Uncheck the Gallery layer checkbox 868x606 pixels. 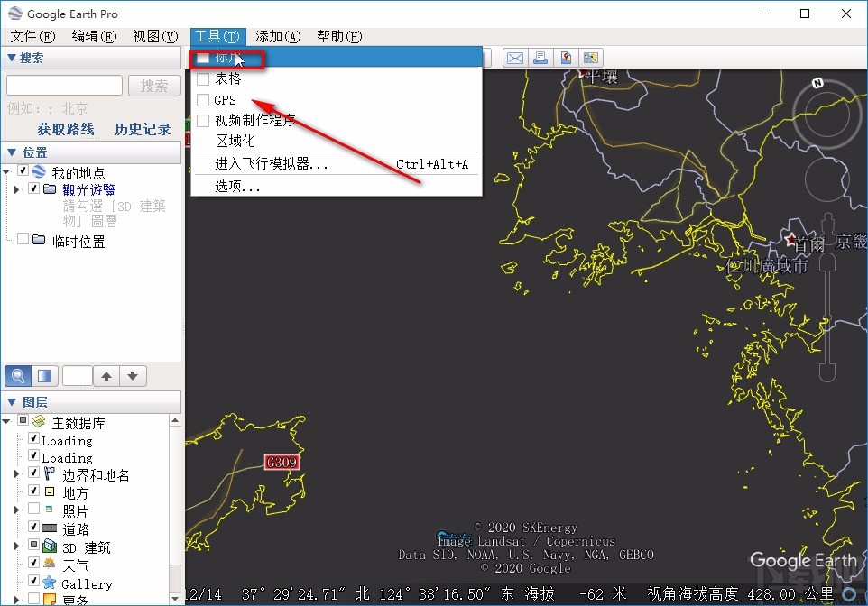click(x=33, y=581)
